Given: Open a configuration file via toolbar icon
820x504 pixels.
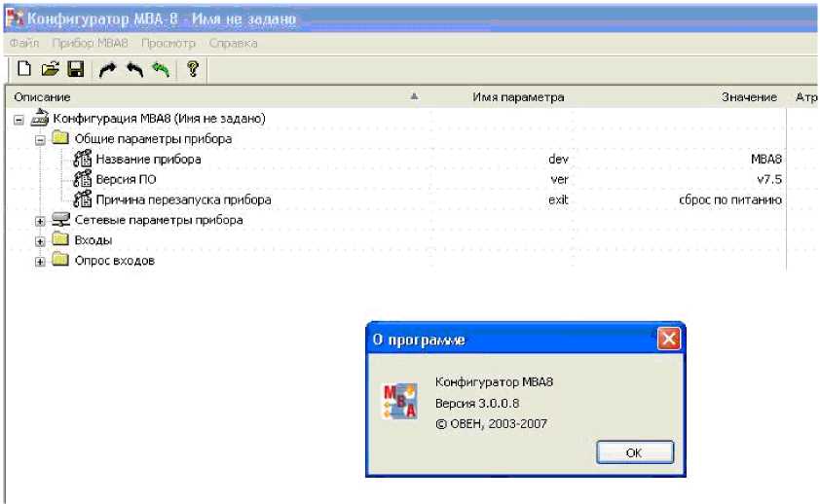Looking at the screenshot, I should (x=51, y=68).
